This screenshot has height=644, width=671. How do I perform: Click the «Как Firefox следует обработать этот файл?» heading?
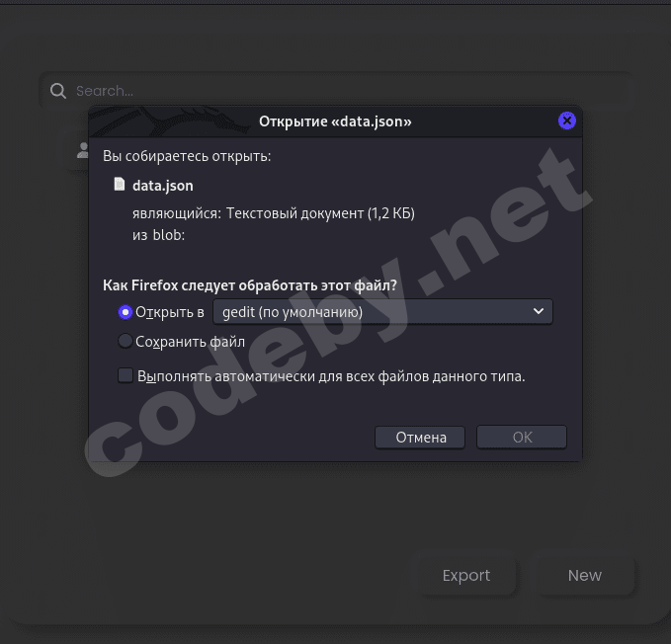coord(250,285)
